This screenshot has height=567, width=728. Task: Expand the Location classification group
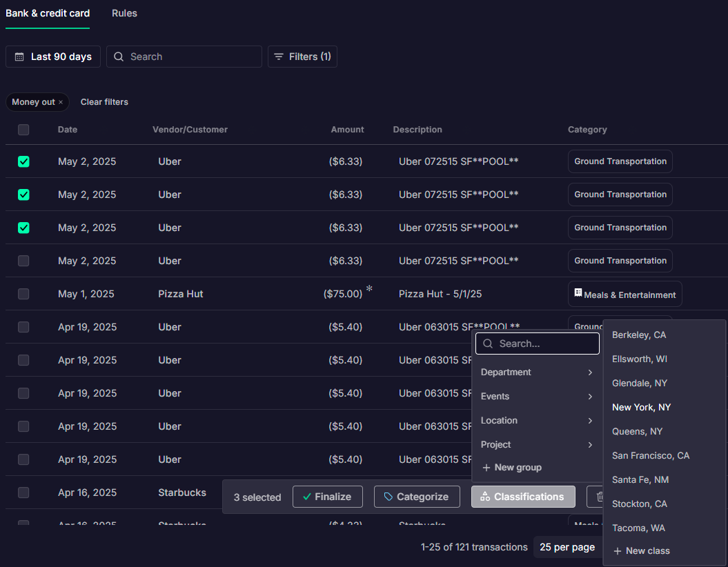click(537, 420)
